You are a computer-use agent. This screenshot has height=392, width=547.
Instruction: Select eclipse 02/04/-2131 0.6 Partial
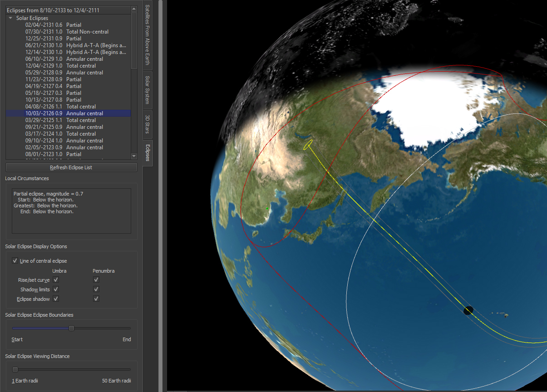tap(68, 25)
